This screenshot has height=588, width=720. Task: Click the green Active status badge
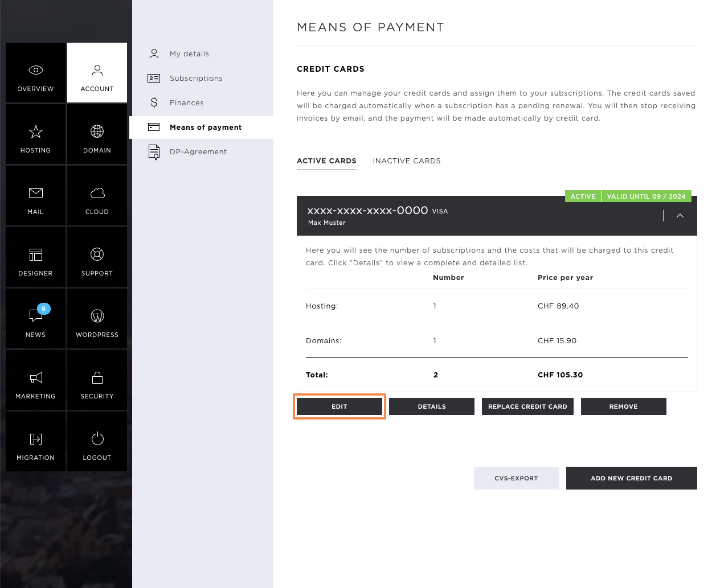click(x=583, y=196)
